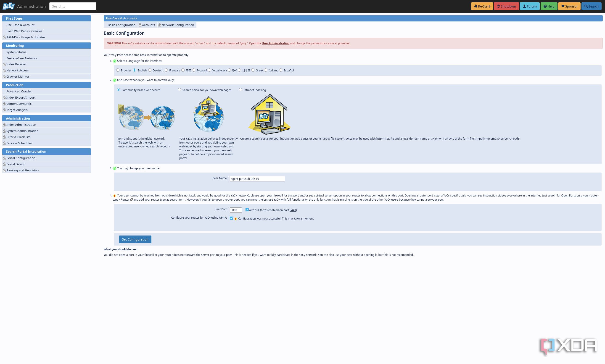Click the Intranet Indexing house image
Screen dimensions: 605x364
point(269,114)
